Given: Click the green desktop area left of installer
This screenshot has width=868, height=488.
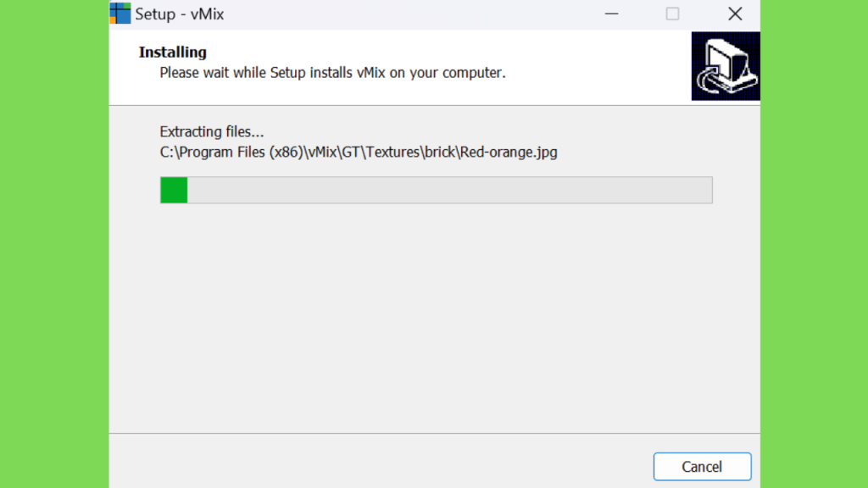Looking at the screenshot, I should (x=54, y=244).
